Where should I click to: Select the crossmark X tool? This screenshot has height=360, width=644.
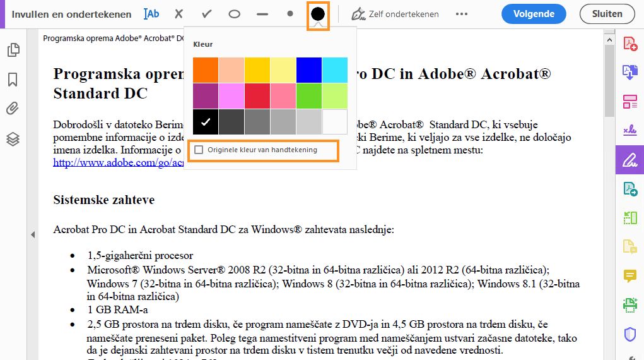click(x=179, y=14)
